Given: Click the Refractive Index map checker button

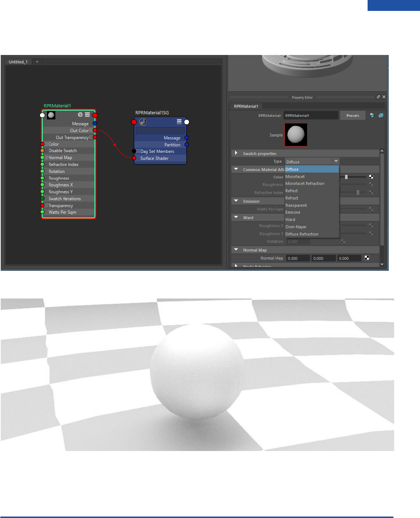Looking at the screenshot, I should 371,192.
